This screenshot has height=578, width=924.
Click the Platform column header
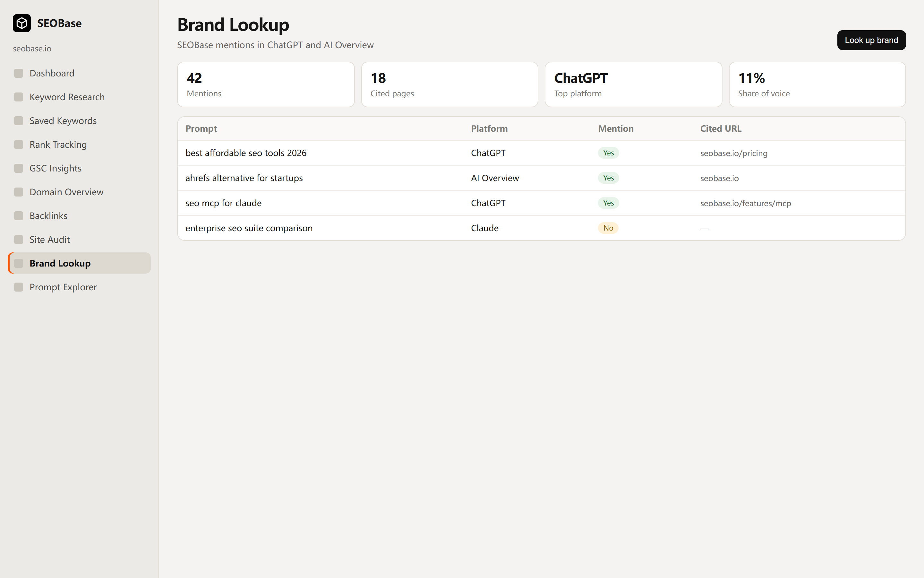pos(489,128)
